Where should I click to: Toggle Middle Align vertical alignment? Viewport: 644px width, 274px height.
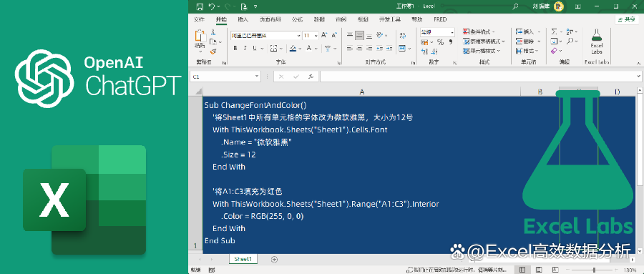pos(359,35)
